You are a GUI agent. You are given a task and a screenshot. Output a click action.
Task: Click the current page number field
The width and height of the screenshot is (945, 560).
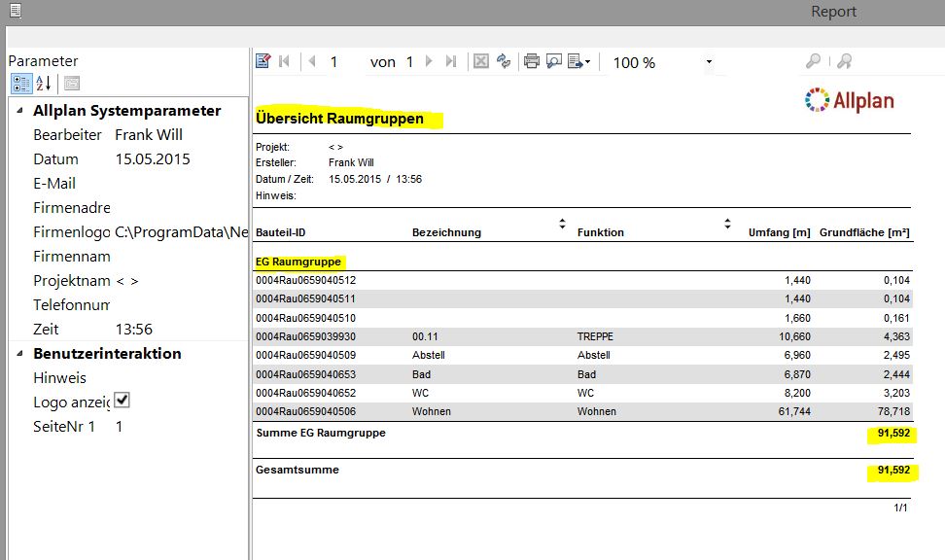tap(334, 62)
